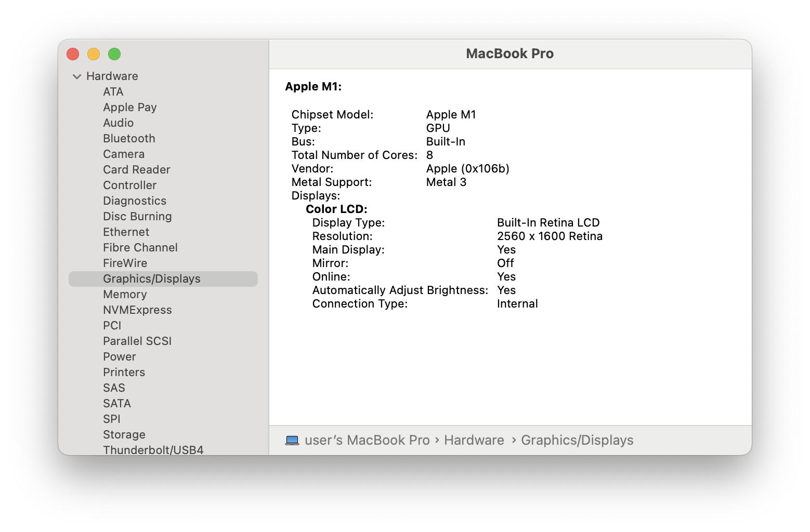Select Power in the Hardware list
This screenshot has width=810, height=532.
coord(119,357)
